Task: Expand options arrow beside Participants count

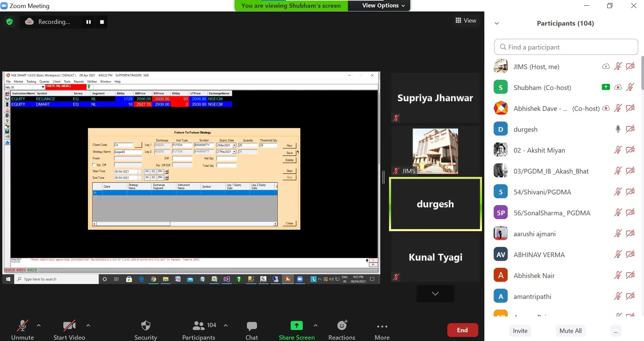Action: [x=226, y=325]
